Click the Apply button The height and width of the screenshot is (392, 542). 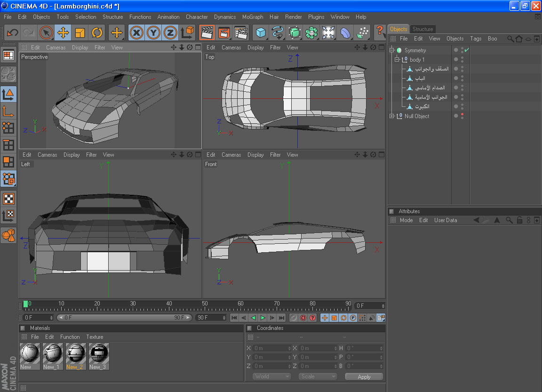point(364,377)
